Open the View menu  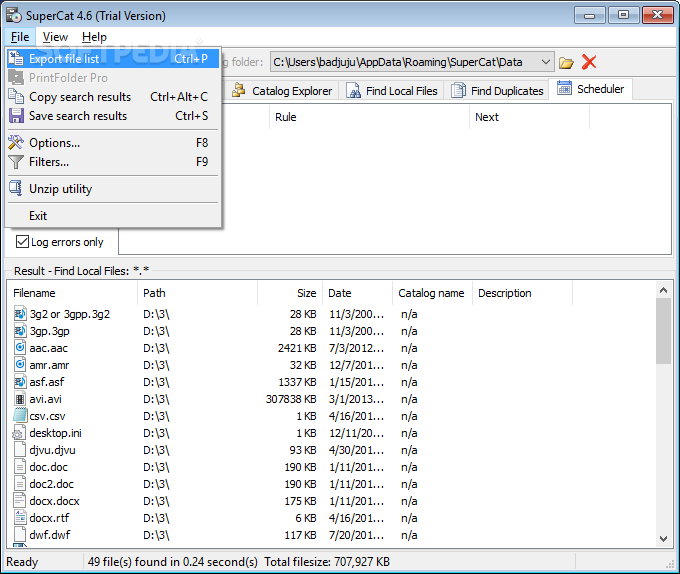[x=55, y=37]
